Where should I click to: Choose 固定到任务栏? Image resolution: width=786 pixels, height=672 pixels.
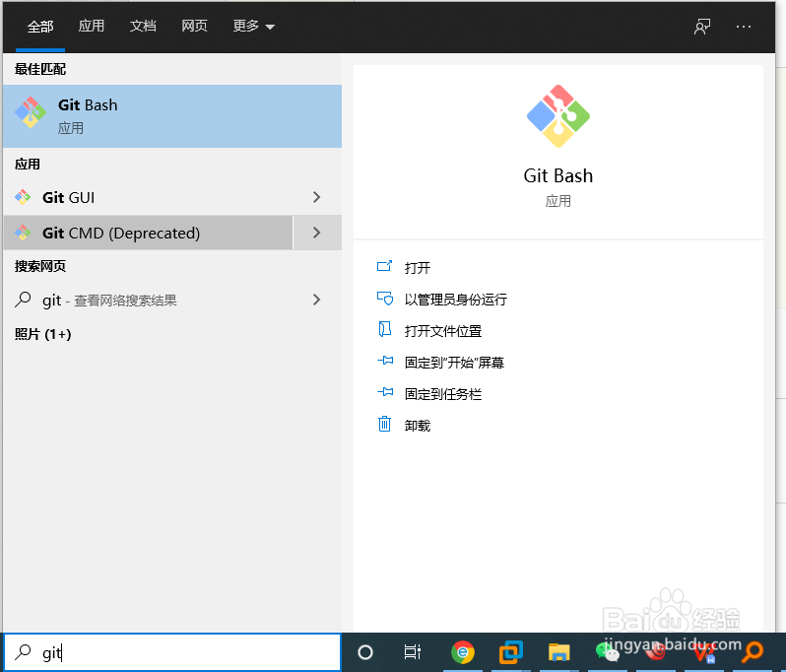(443, 394)
